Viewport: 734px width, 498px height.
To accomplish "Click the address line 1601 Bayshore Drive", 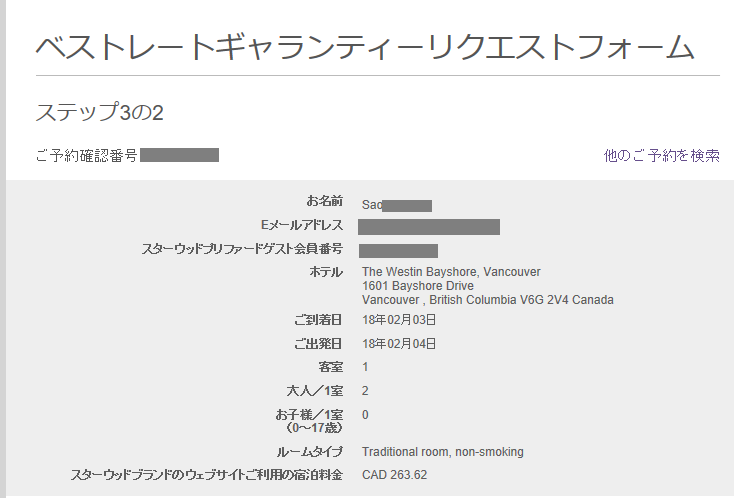I will tap(418, 286).
